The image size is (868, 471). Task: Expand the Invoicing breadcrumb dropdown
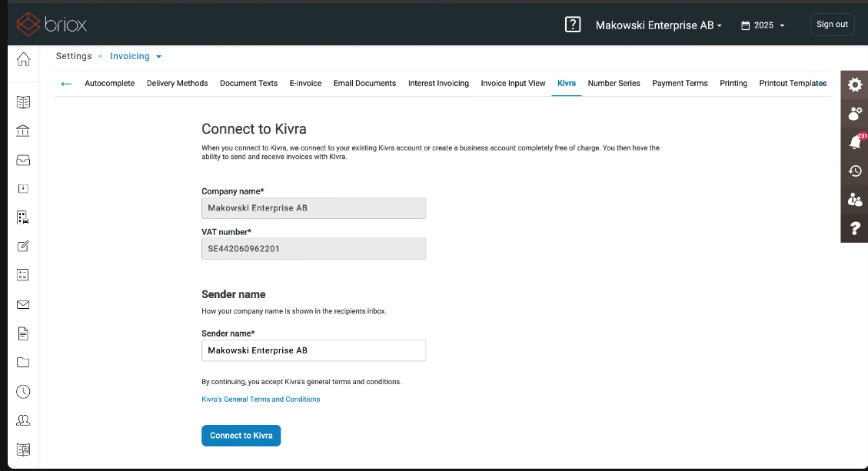point(136,56)
